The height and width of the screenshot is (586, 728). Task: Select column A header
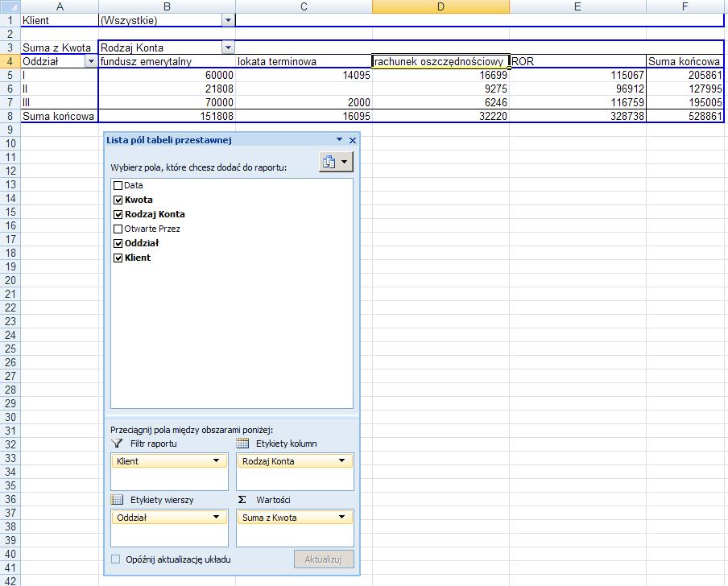60,6
